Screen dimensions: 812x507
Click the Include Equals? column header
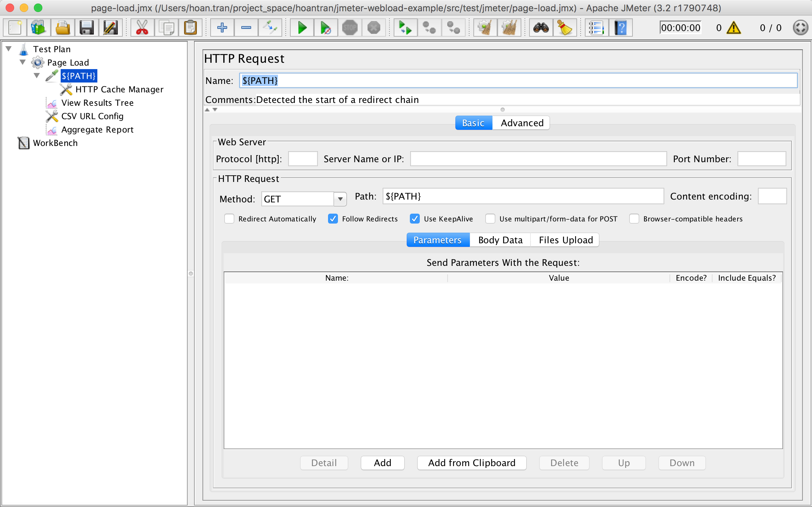[747, 278]
